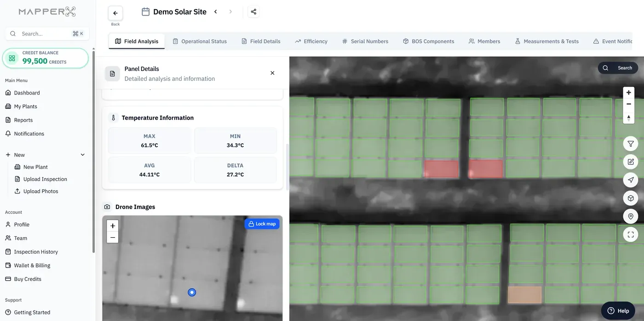Open the Help button

tap(618, 310)
